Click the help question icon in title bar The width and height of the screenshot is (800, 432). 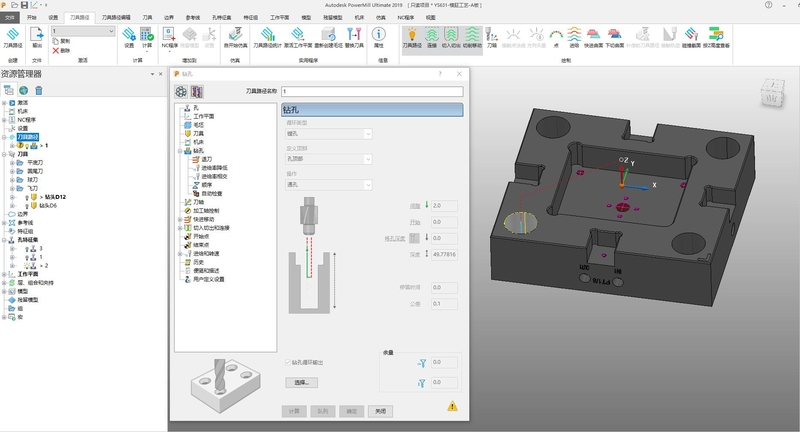(x=768, y=5)
